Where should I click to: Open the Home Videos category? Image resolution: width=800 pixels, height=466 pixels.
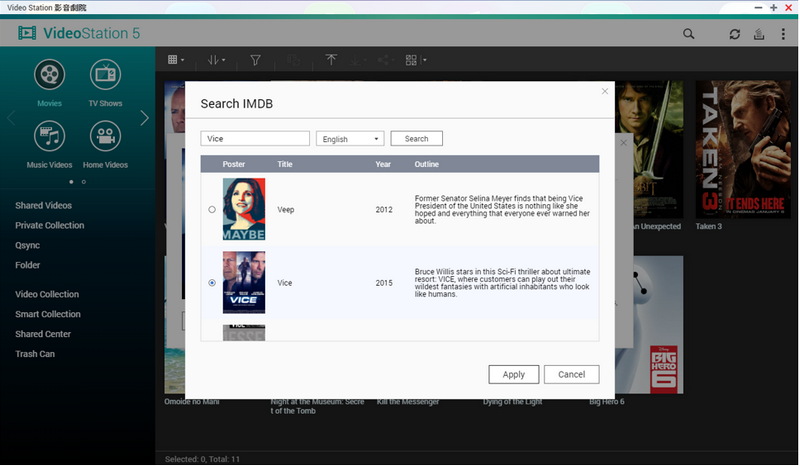tap(105, 144)
